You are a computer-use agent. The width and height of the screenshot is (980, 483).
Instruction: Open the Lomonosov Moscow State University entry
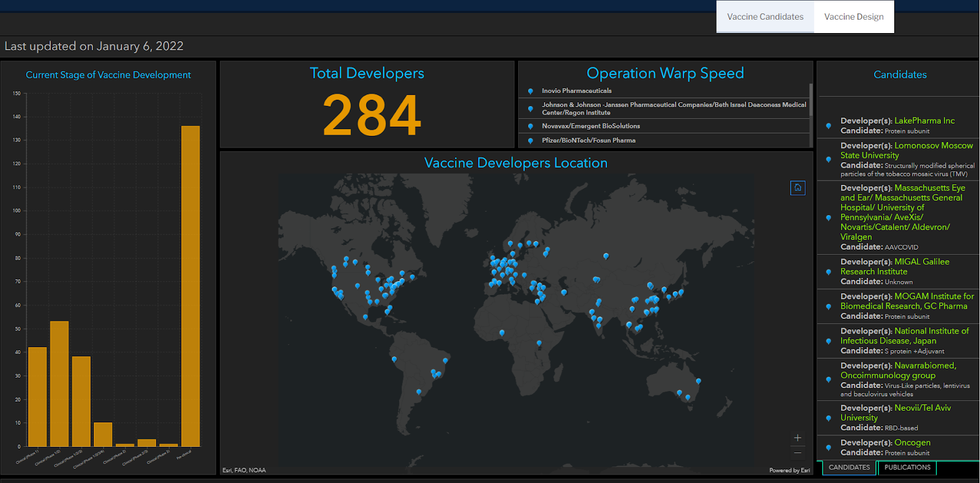[898, 159]
